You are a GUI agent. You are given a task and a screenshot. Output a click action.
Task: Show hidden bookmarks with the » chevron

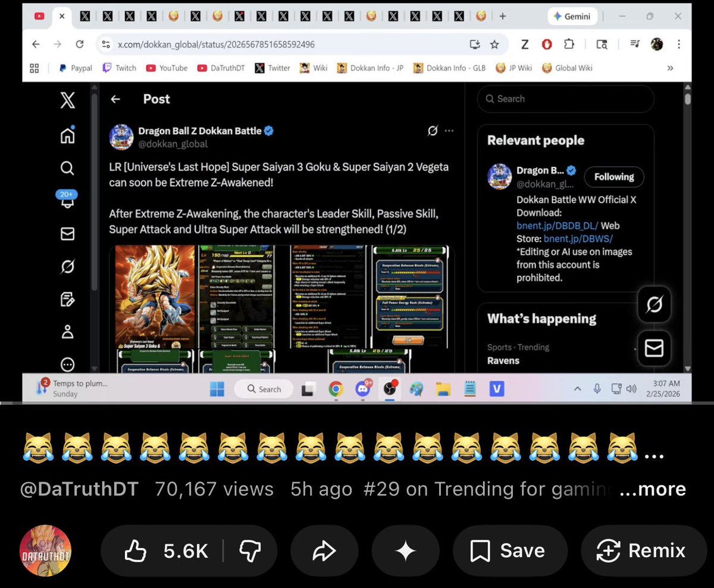coord(670,68)
